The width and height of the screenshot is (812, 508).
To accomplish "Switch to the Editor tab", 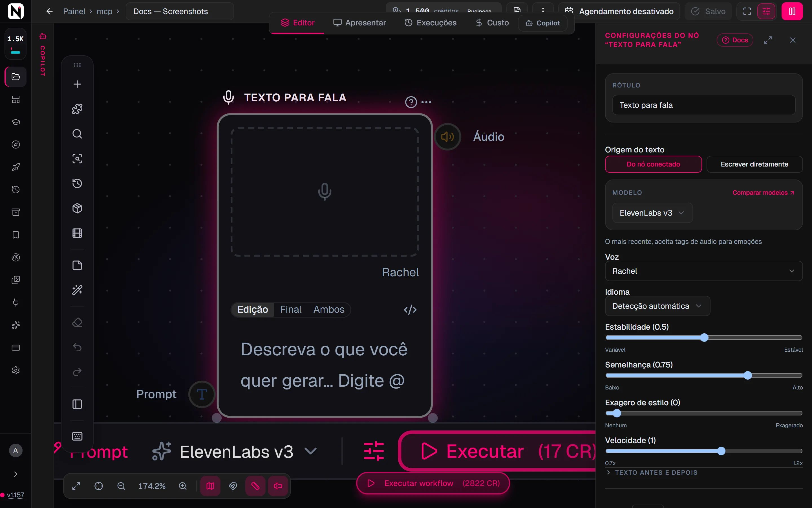I will (298, 23).
